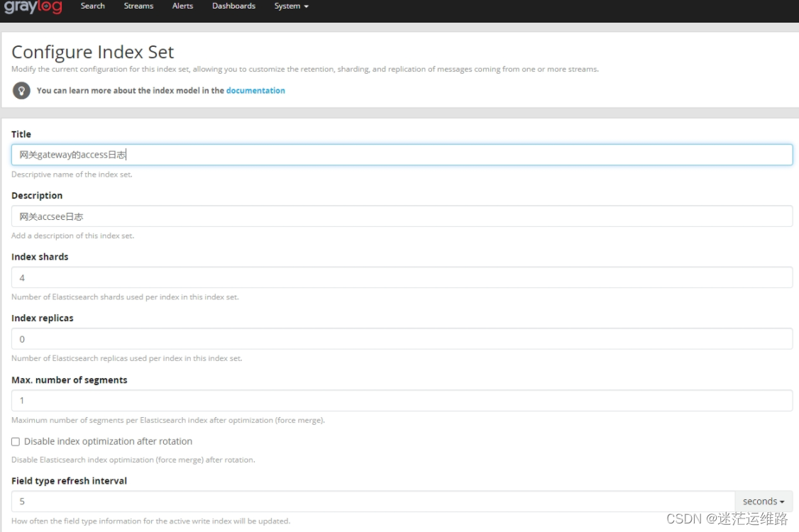Click the Graylog logo
Viewport: 799px width, 532px height.
click(33, 6)
